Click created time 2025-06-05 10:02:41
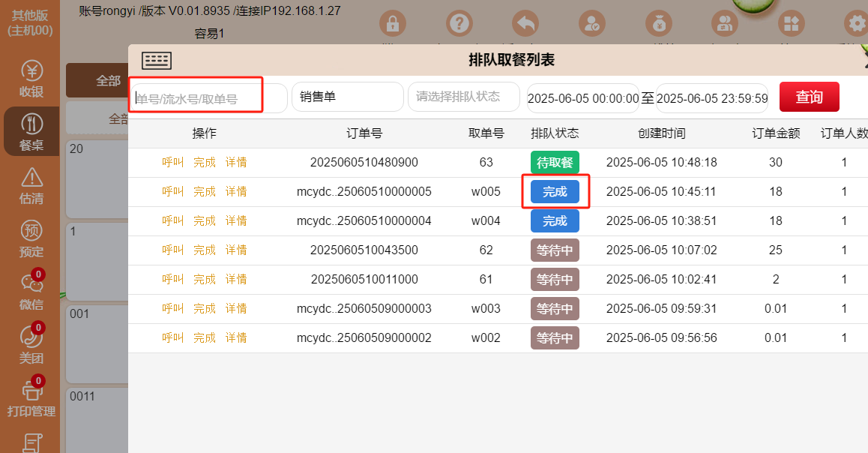The width and height of the screenshot is (868, 453). [662, 280]
